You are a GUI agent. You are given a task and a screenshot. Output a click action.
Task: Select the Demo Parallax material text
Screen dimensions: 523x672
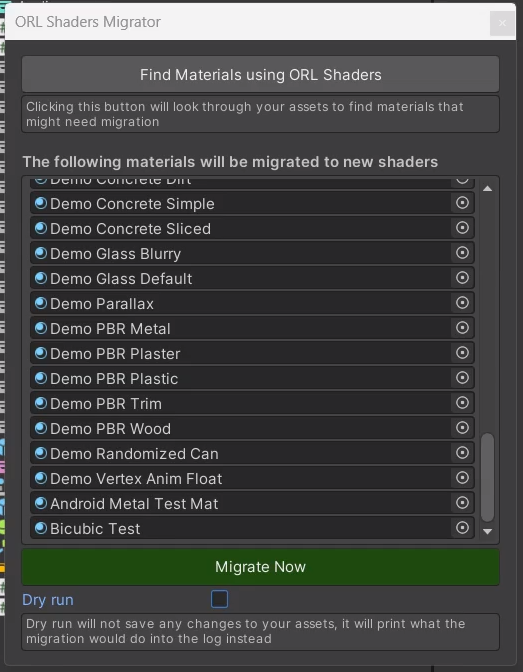pos(102,304)
